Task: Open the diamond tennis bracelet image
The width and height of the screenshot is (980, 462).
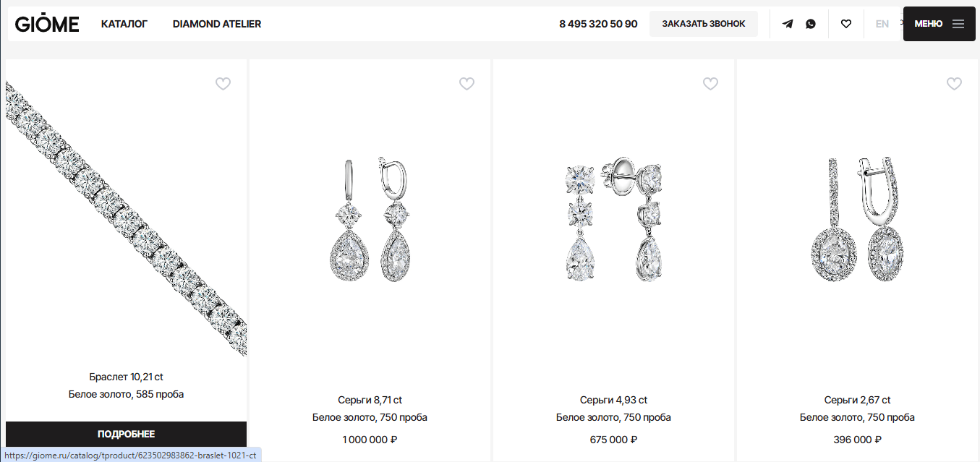Action: (126, 217)
